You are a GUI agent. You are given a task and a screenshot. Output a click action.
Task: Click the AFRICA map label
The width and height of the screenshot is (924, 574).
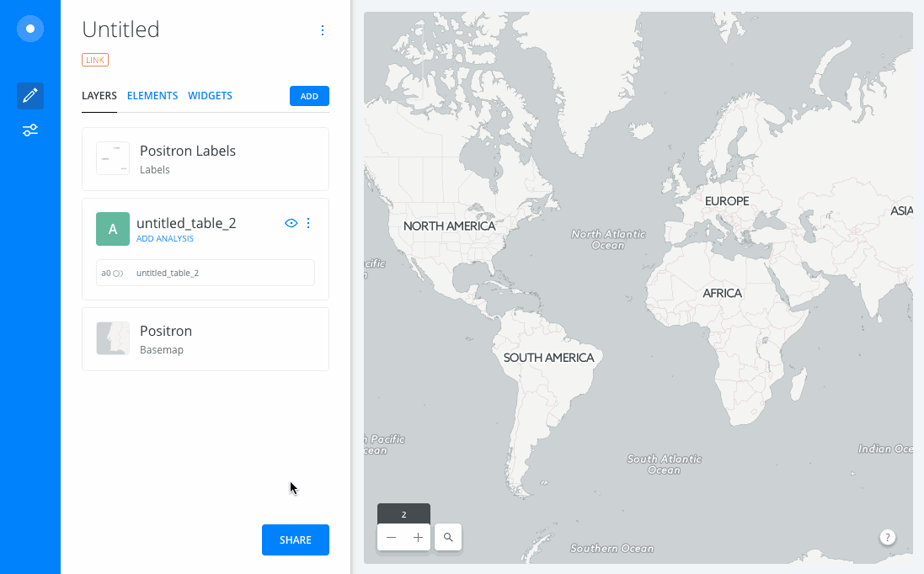pyautogui.click(x=723, y=293)
